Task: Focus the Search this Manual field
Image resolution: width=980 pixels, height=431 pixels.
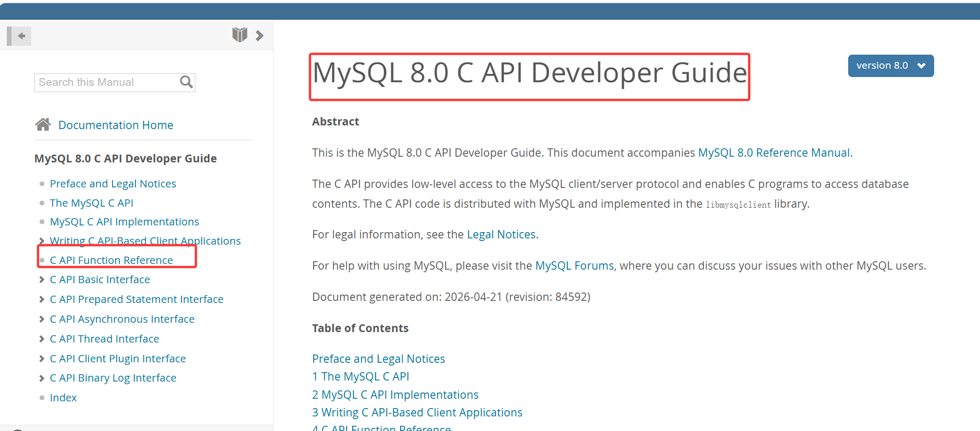Action: point(115,83)
